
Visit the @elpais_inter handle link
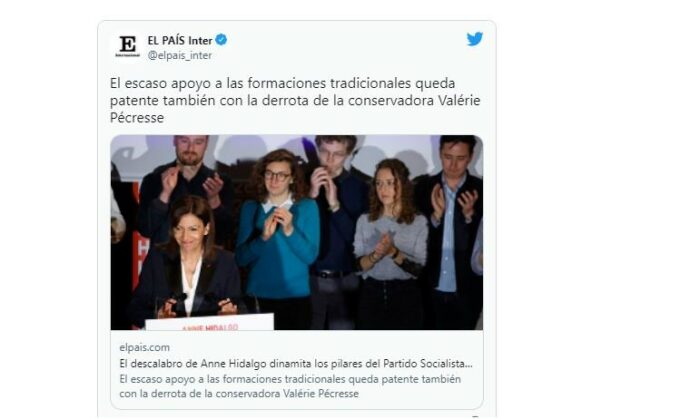[x=179, y=55]
